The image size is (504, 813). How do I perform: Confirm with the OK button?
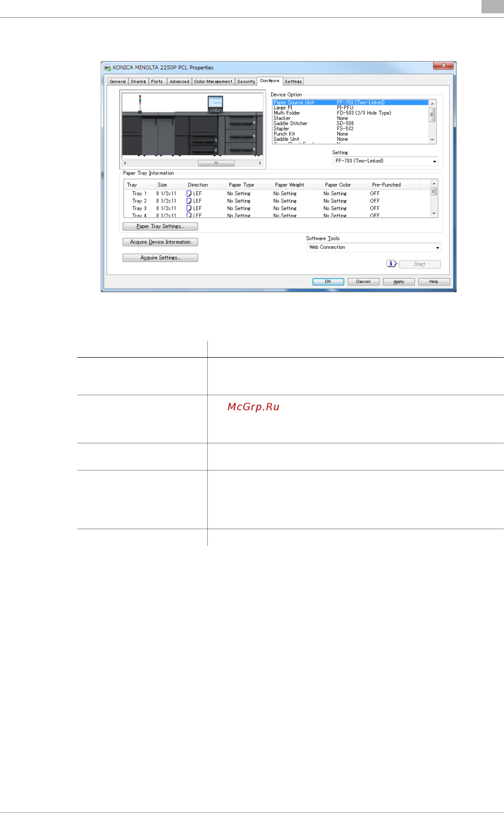tap(328, 282)
